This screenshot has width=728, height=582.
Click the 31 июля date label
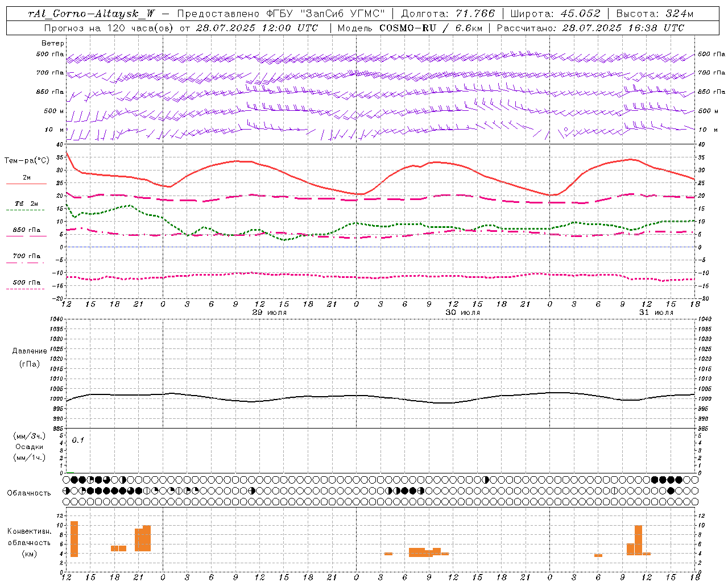pos(656,313)
